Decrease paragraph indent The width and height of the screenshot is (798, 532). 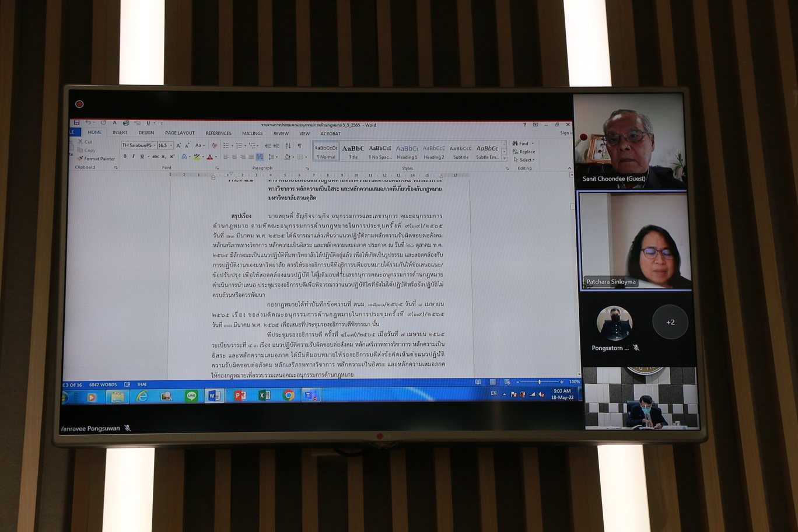268,145
